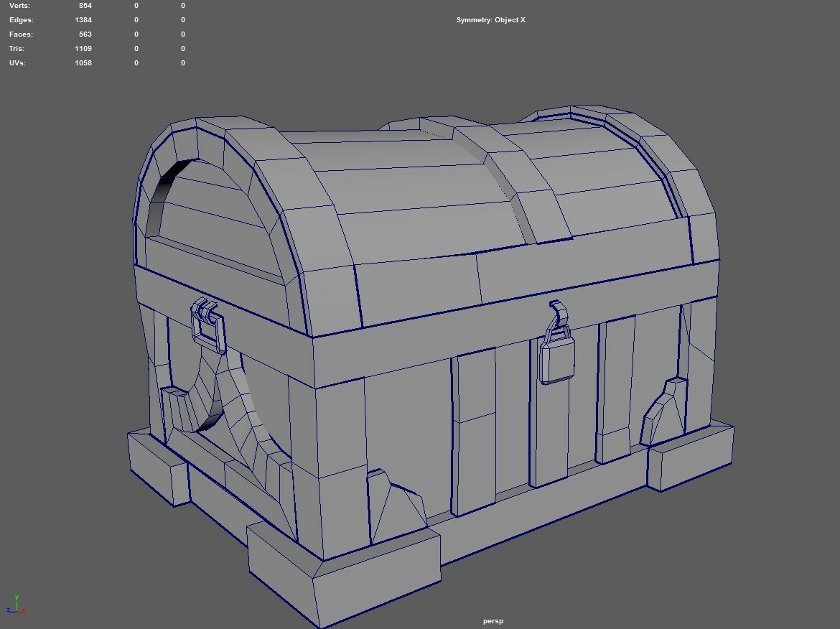Select the handle bracket on the left panel

[x=202, y=305]
